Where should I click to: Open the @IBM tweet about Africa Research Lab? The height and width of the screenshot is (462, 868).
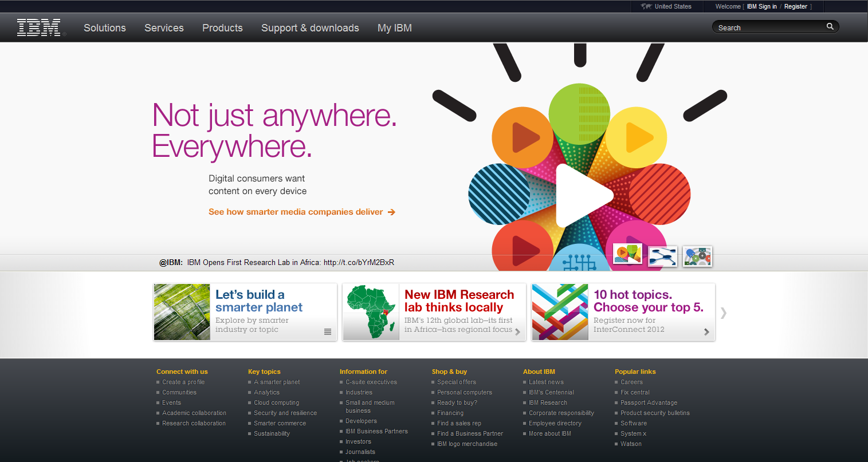[x=277, y=262]
